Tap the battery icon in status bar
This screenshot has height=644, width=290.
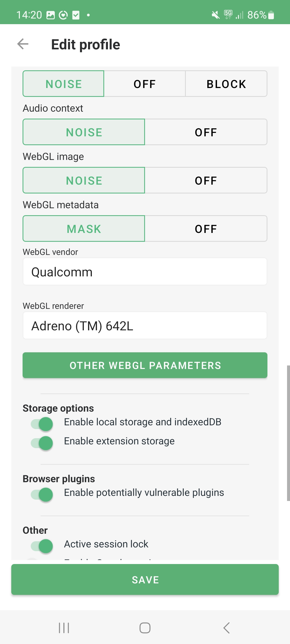tap(271, 15)
